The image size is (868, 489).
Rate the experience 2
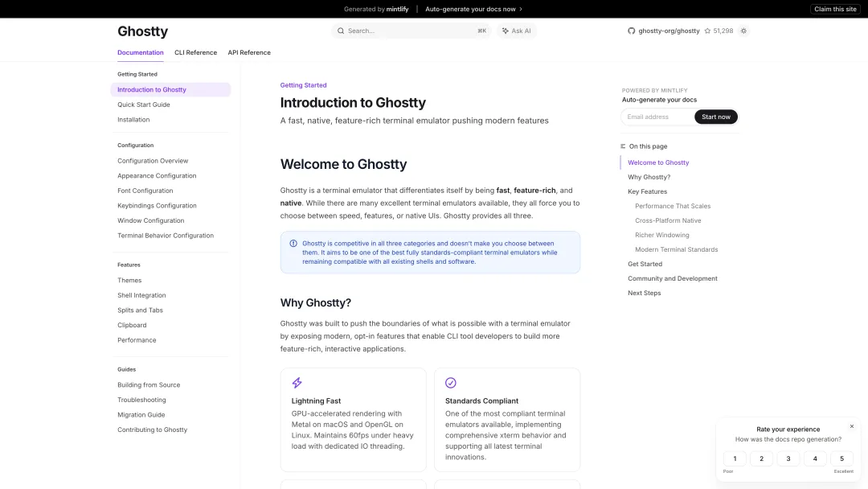tap(761, 458)
